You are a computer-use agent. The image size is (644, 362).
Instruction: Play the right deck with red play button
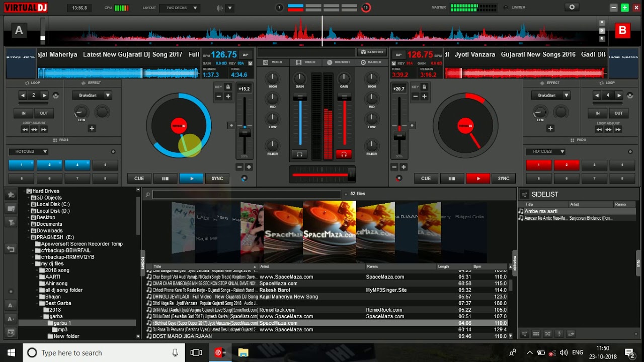click(478, 178)
